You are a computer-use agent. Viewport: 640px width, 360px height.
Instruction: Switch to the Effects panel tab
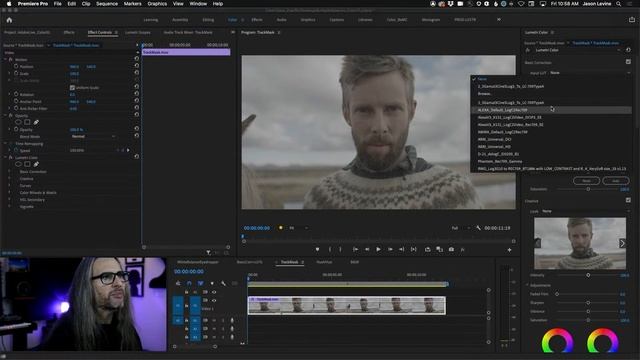pos(69,32)
